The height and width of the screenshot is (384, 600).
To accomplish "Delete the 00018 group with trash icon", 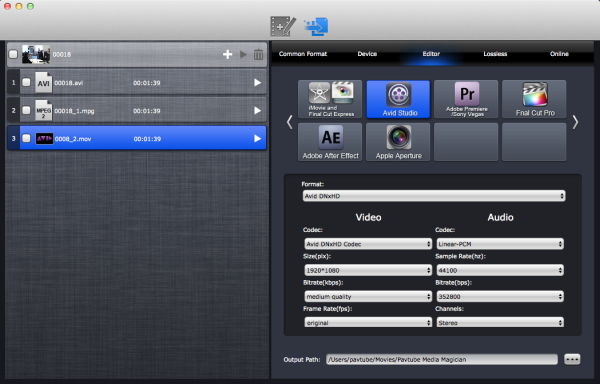I will (x=258, y=54).
